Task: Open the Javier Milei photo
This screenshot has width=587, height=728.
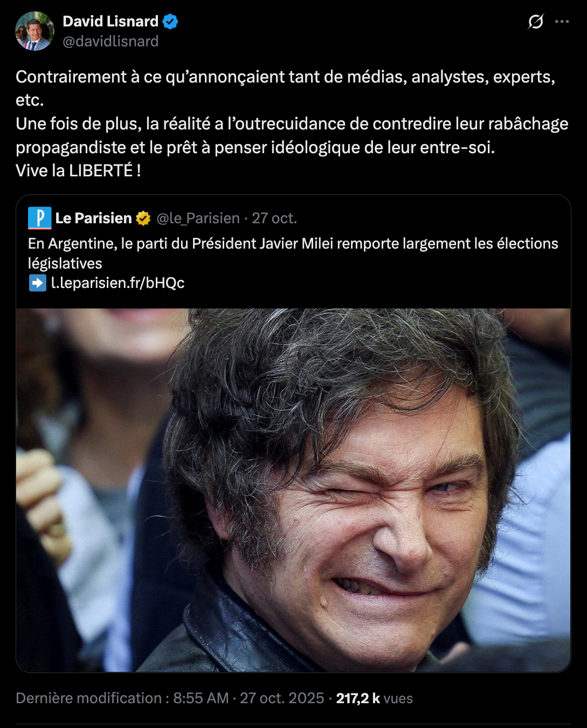Action: point(293,490)
